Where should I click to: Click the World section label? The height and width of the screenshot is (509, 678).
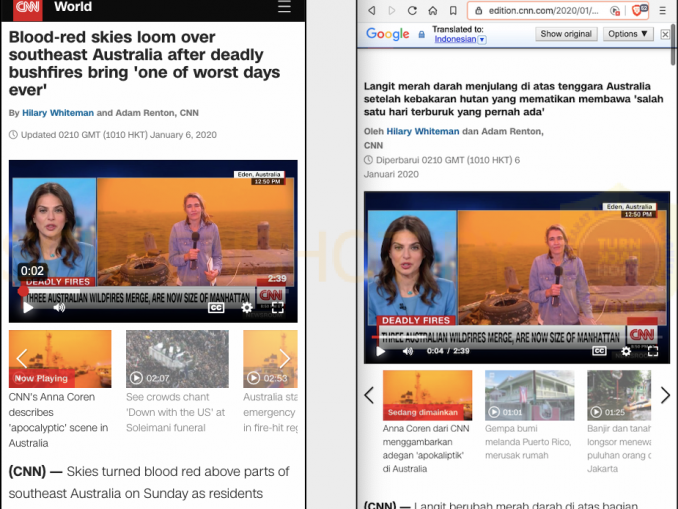click(x=73, y=6)
